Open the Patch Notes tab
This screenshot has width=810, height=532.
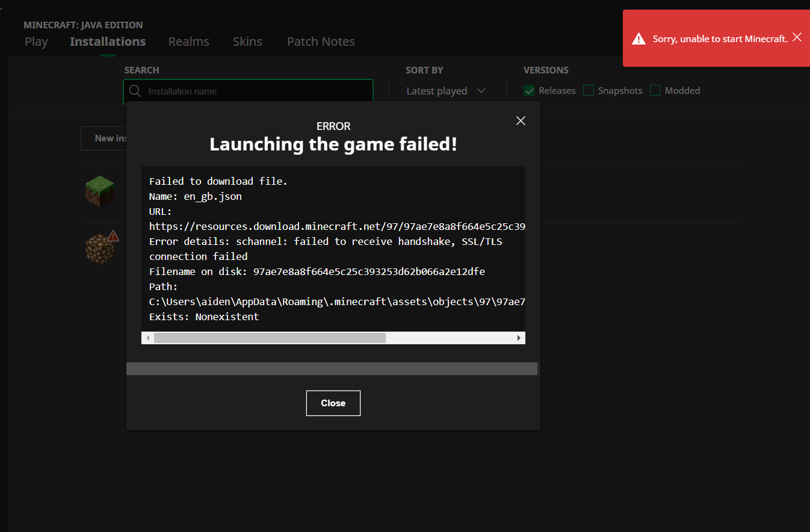321,42
